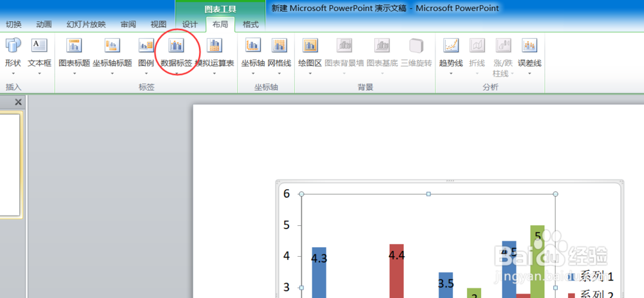Screen dimensions: 644x298
Task: Open the 视图 view tab
Action: click(x=158, y=24)
